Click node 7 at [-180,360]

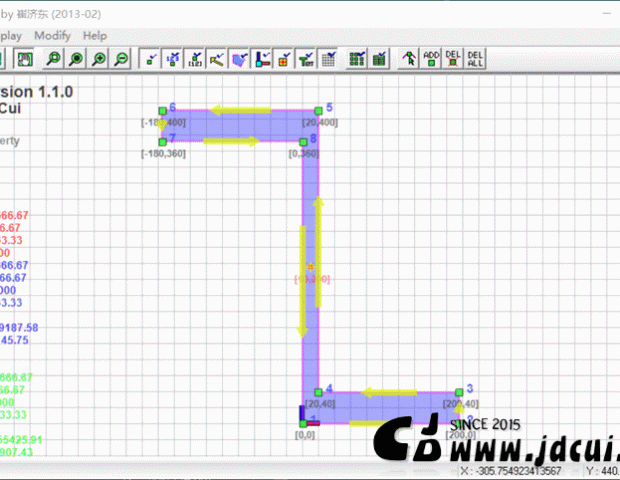pos(162,142)
